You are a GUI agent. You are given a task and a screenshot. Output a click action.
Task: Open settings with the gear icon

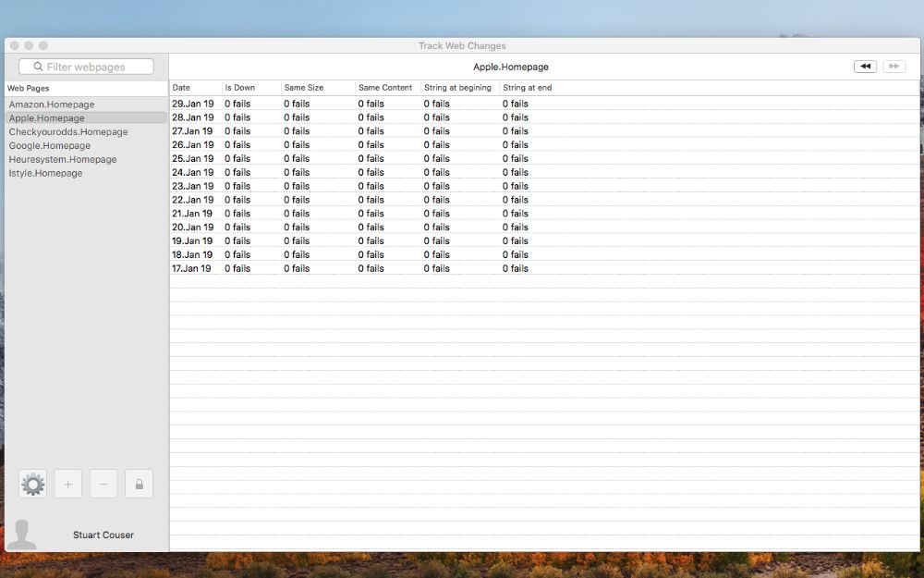(33, 485)
